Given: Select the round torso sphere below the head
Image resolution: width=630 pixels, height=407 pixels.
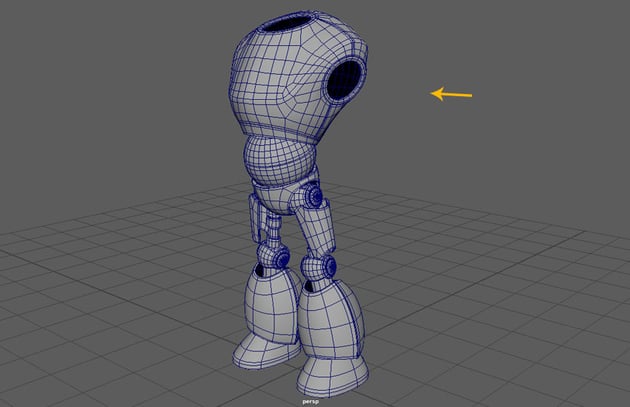Looking at the screenshot, I should [280, 160].
